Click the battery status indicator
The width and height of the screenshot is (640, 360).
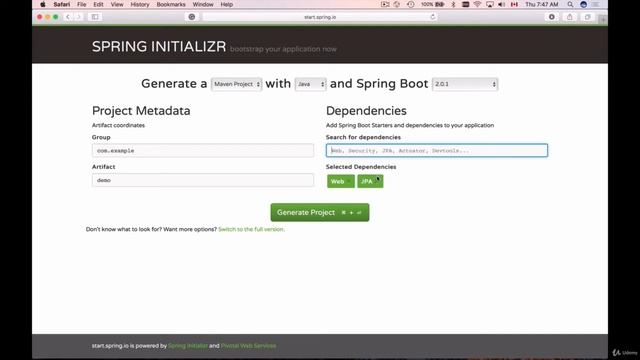433,4
